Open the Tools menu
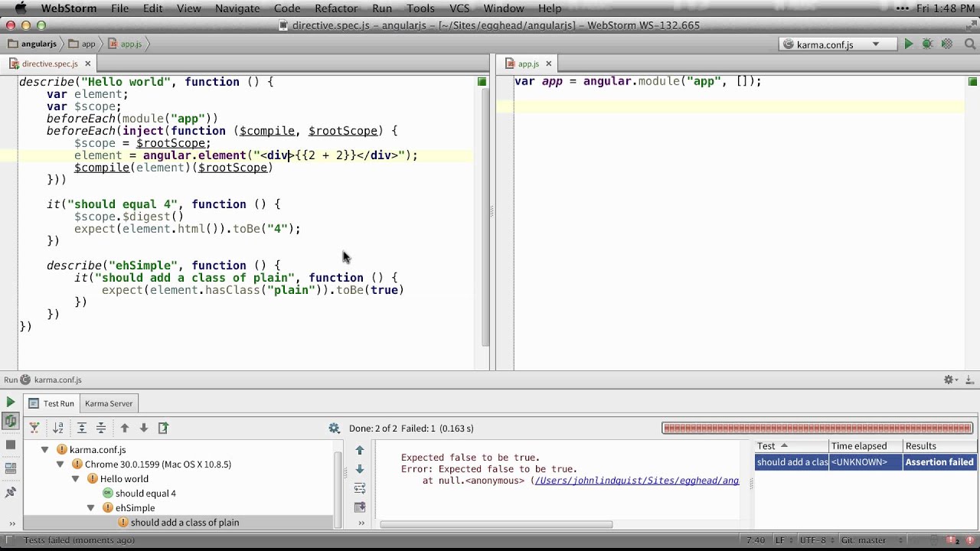The image size is (980, 551). (420, 8)
